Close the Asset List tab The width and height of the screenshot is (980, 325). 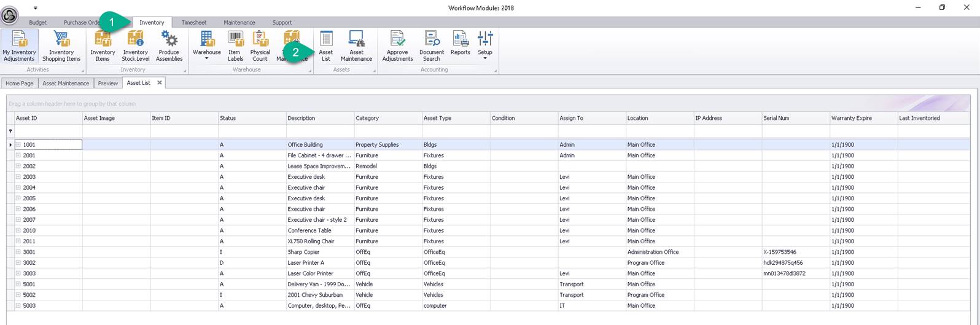[160, 82]
